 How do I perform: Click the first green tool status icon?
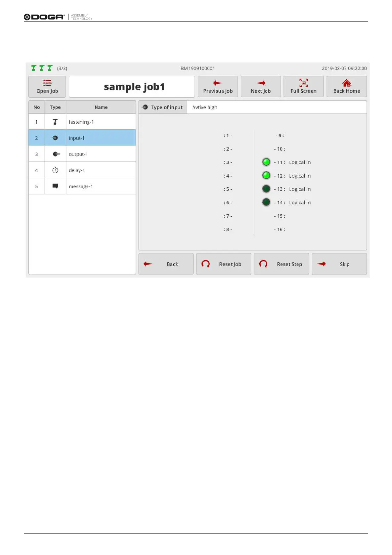[33, 68]
